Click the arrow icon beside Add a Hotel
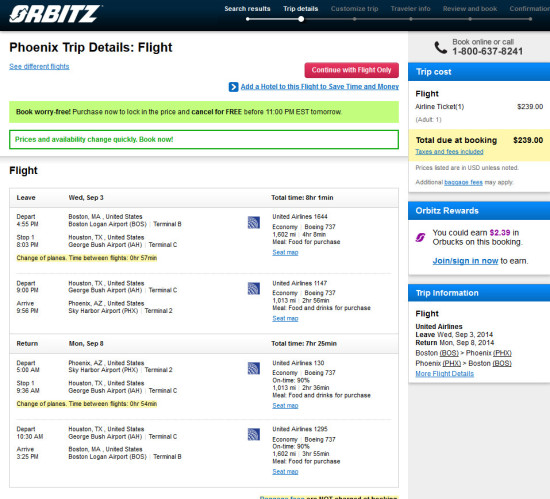This screenshot has width=550, height=499. point(233,87)
